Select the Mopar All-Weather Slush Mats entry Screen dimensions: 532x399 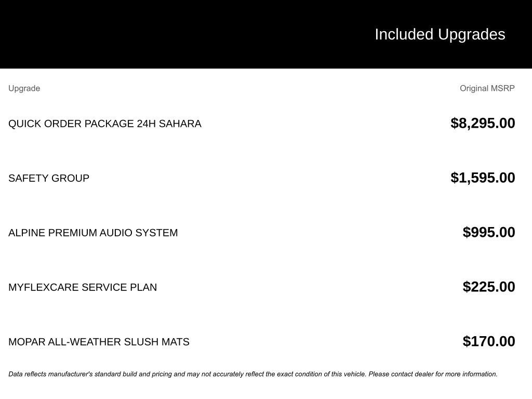click(99, 342)
